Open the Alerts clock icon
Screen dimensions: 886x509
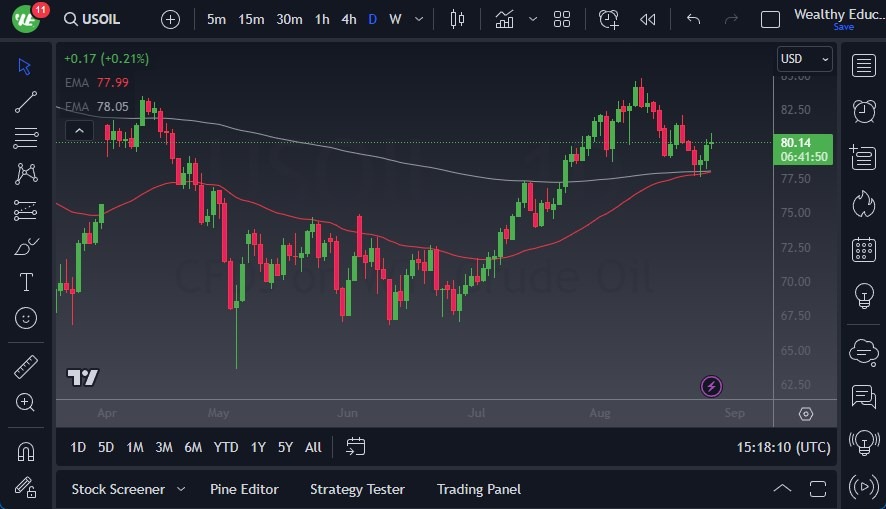point(863,111)
